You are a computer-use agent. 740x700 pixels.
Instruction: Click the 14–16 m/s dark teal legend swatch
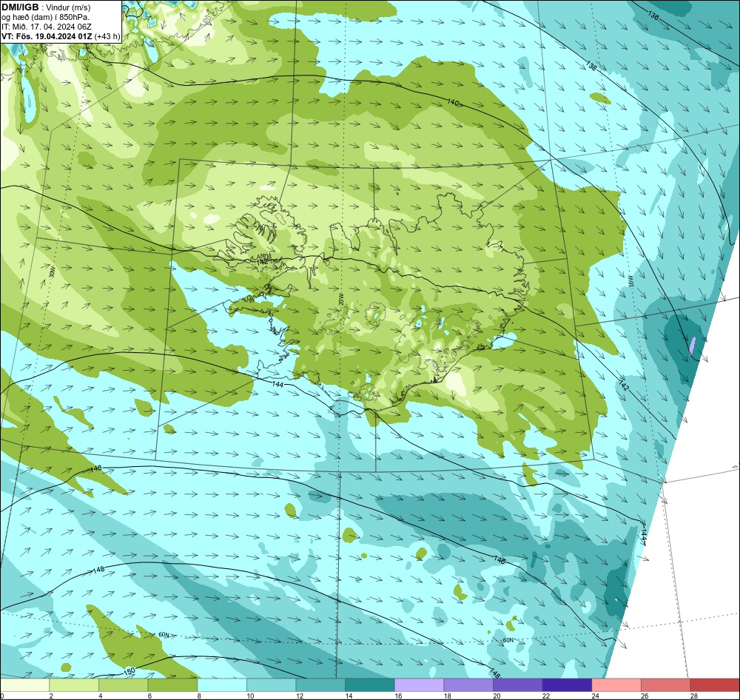coord(370,685)
